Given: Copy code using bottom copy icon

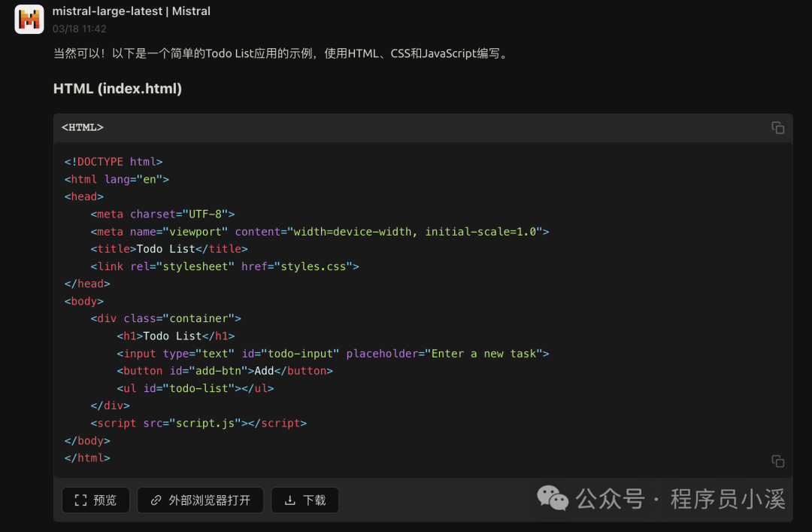Looking at the screenshot, I should coord(777,461).
